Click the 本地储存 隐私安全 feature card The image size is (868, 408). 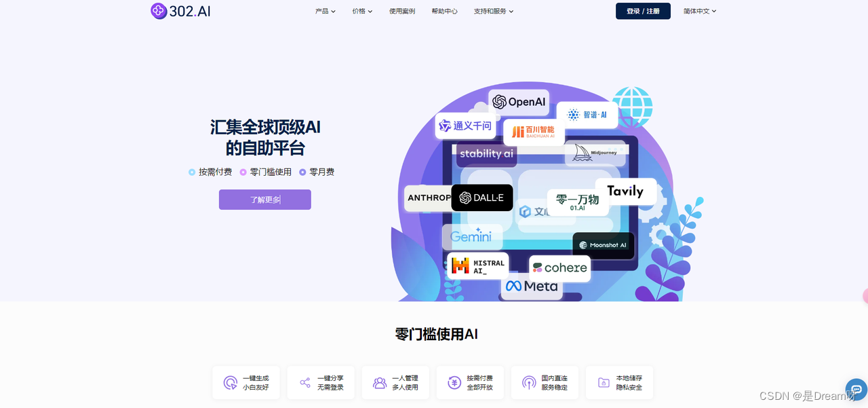tap(619, 383)
